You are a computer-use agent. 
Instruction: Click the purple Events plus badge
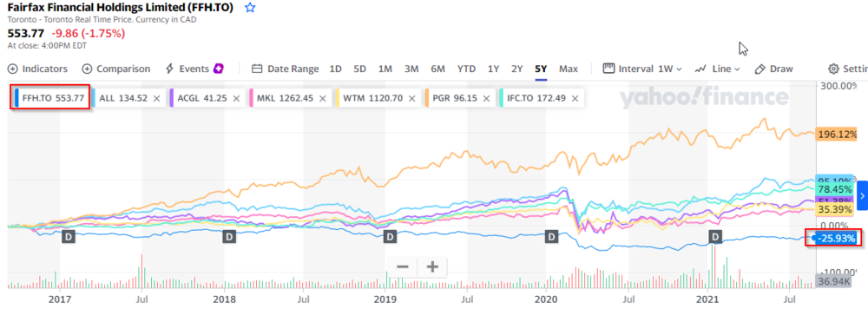(220, 69)
